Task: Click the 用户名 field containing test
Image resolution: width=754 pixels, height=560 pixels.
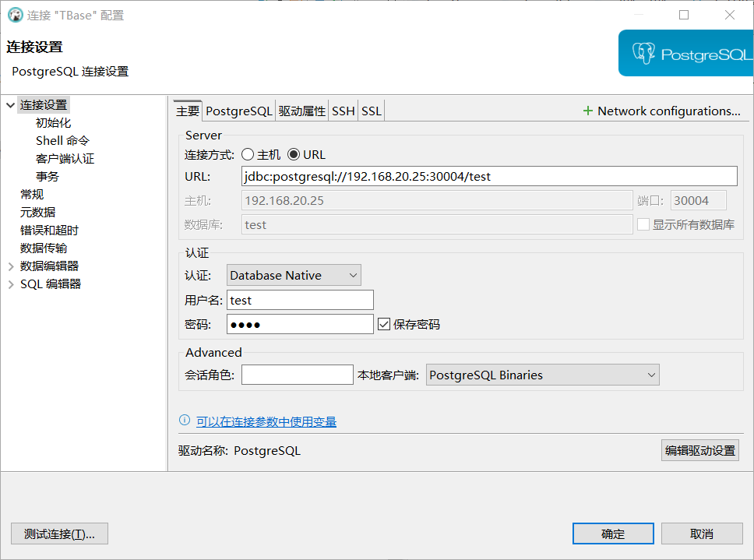Action: [300, 300]
